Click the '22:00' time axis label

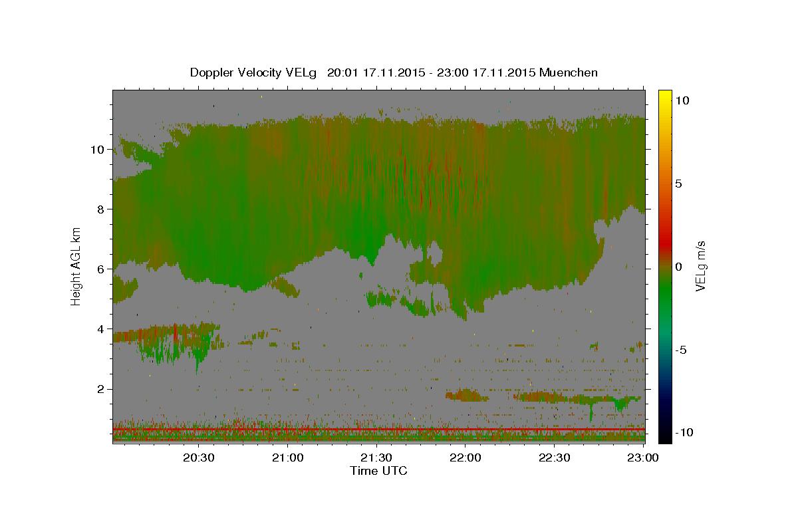[465, 458]
